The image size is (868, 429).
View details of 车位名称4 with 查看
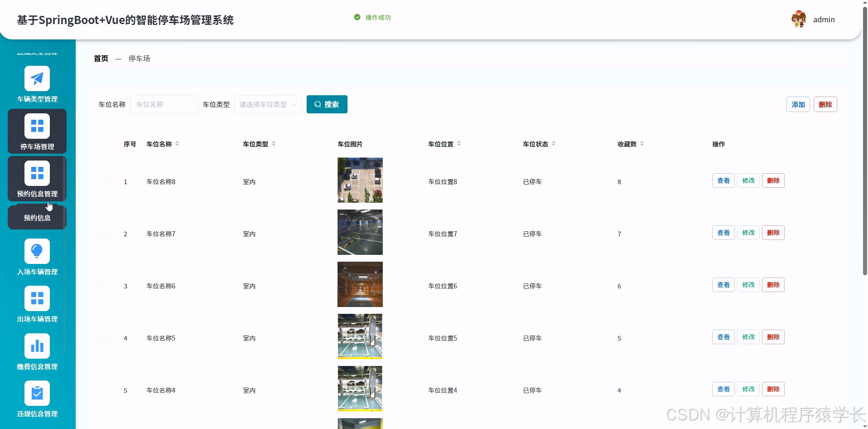point(723,389)
